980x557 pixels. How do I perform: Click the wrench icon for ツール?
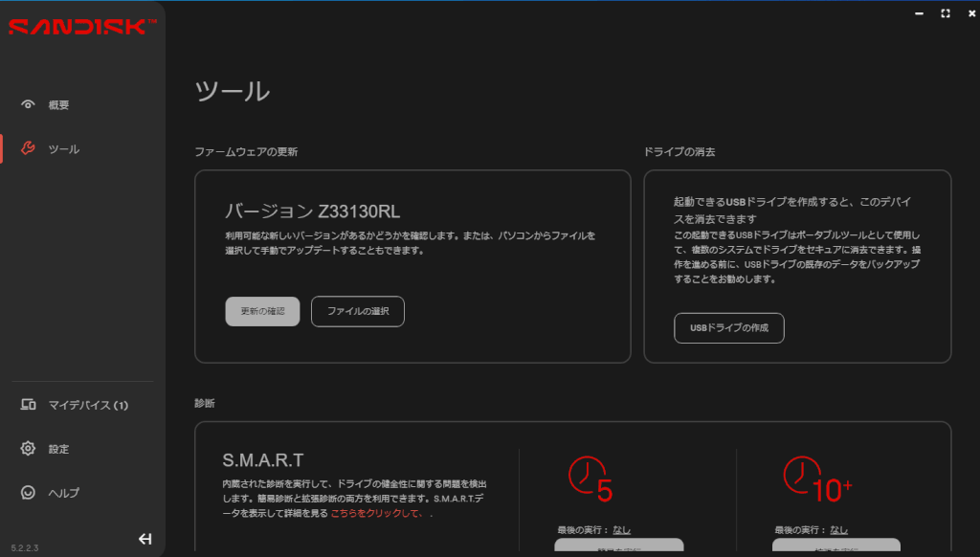(x=29, y=149)
